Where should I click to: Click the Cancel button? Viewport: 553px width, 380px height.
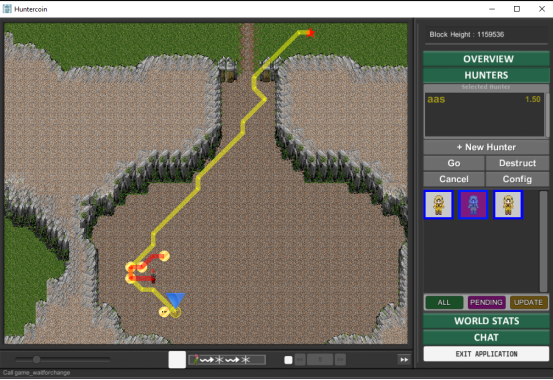coord(454,179)
